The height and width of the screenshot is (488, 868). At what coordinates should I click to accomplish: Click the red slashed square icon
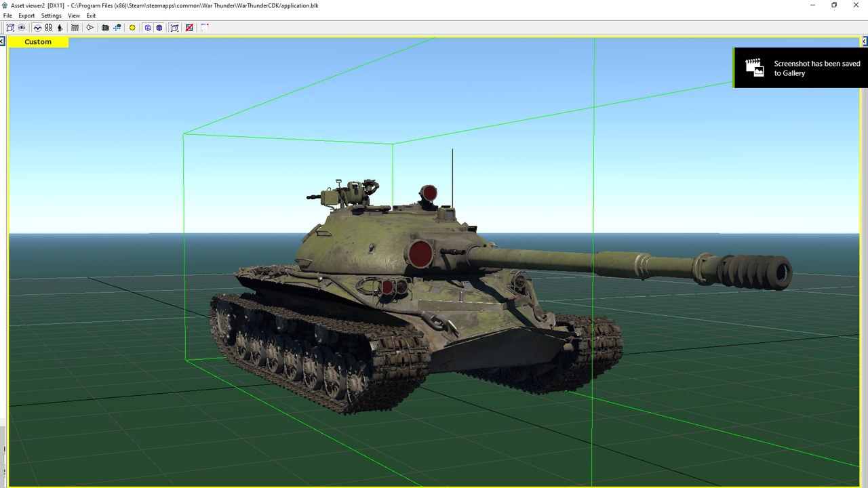(x=189, y=28)
